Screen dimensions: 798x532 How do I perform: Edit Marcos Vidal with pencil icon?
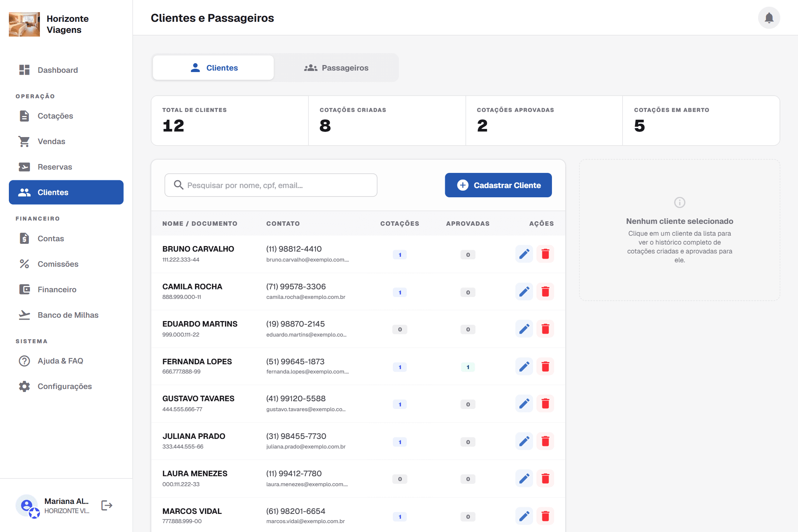[x=524, y=516]
